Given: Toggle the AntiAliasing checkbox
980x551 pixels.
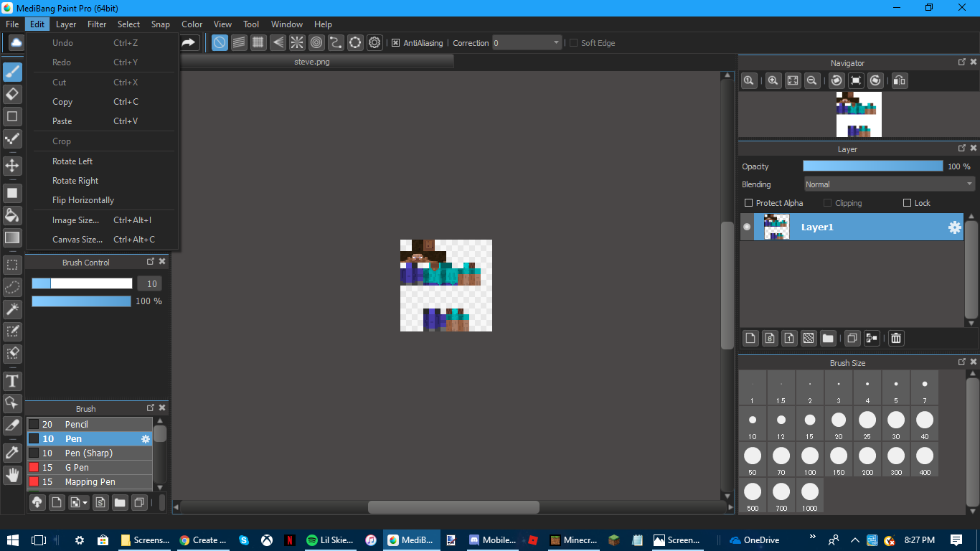Looking at the screenshot, I should (395, 43).
